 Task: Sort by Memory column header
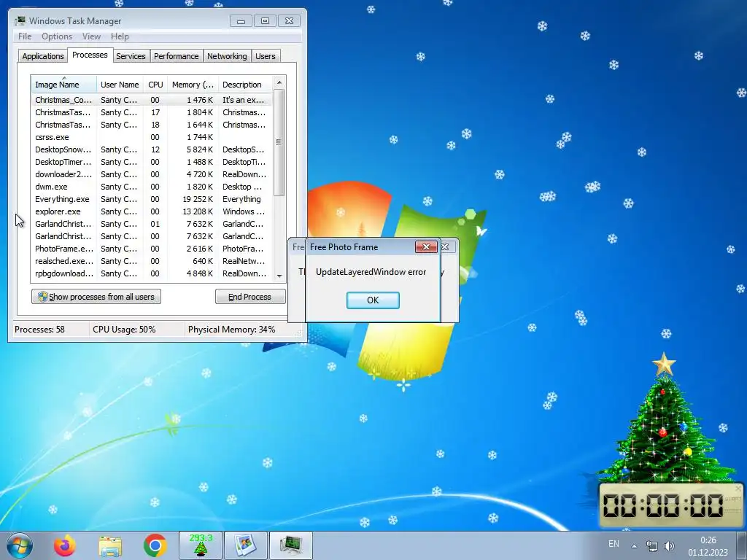[193, 85]
